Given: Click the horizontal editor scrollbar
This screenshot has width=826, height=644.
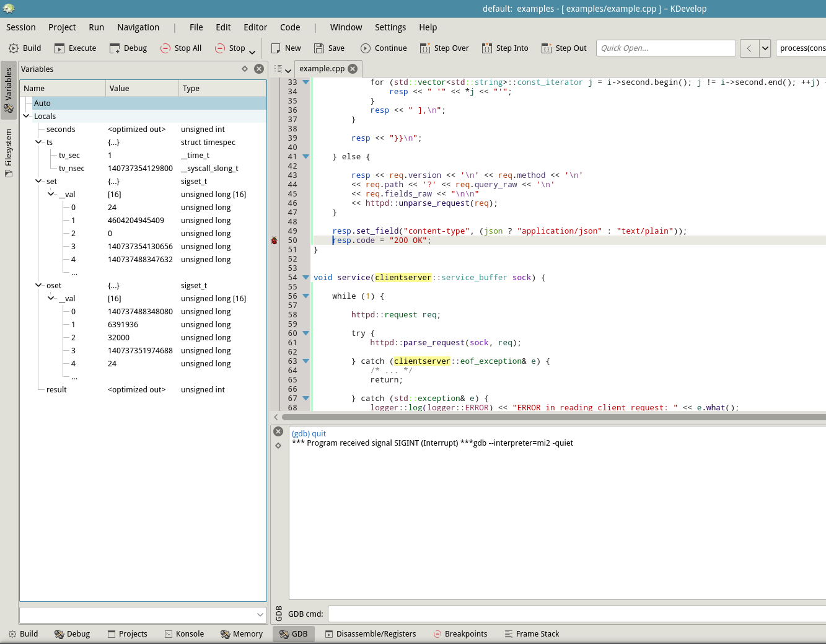Looking at the screenshot, I should point(553,417).
